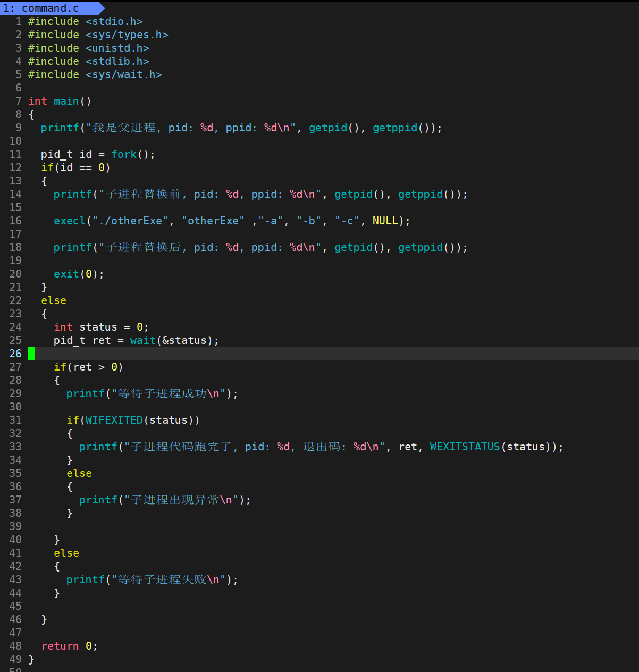Click the green cursor block on line 26
Image resolution: width=639 pixels, height=672 pixels.
[31, 354]
